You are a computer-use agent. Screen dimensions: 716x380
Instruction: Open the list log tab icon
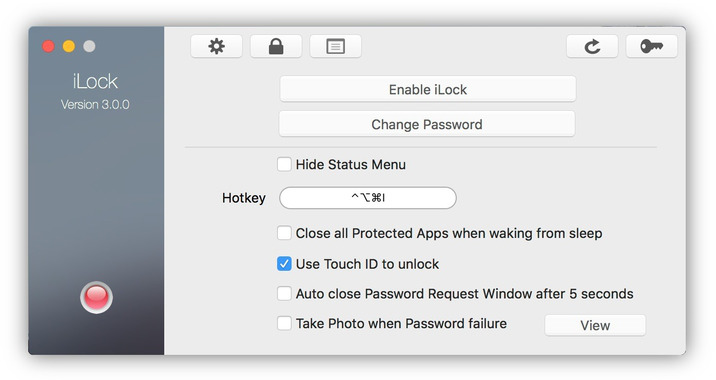pos(336,46)
